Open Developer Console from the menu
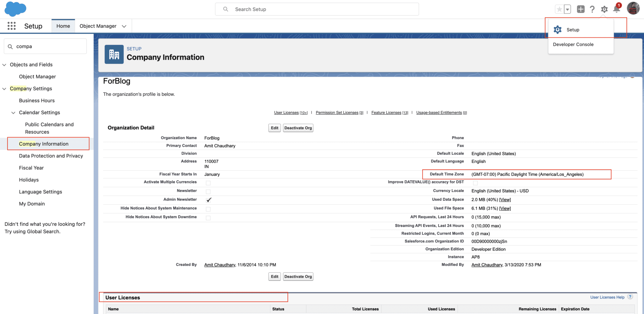Screen dimensions: 644x314 pos(573,44)
